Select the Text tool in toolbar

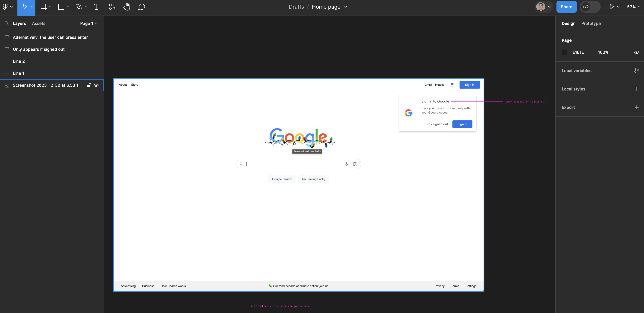click(97, 7)
